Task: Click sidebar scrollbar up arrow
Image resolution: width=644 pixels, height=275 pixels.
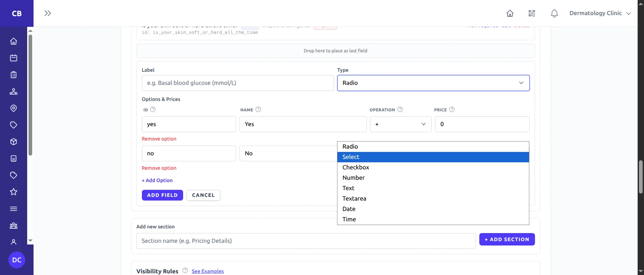Action: pyautogui.click(x=30, y=31)
